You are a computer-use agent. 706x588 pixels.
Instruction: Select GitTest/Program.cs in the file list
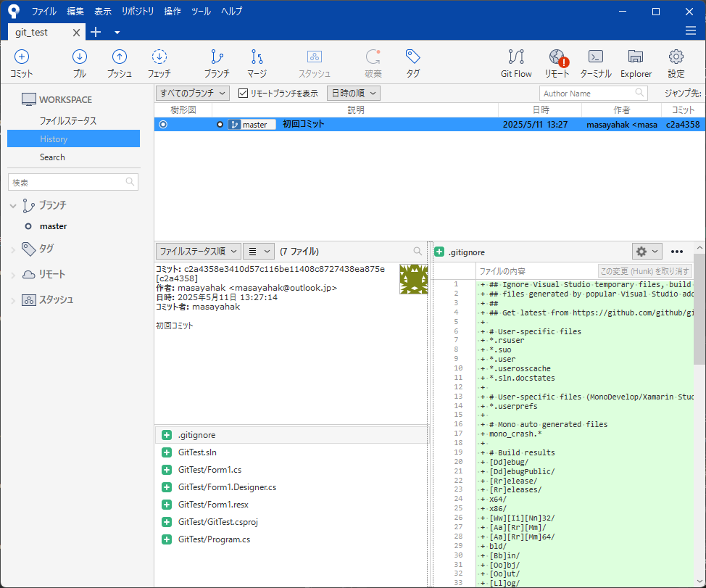[291, 539]
